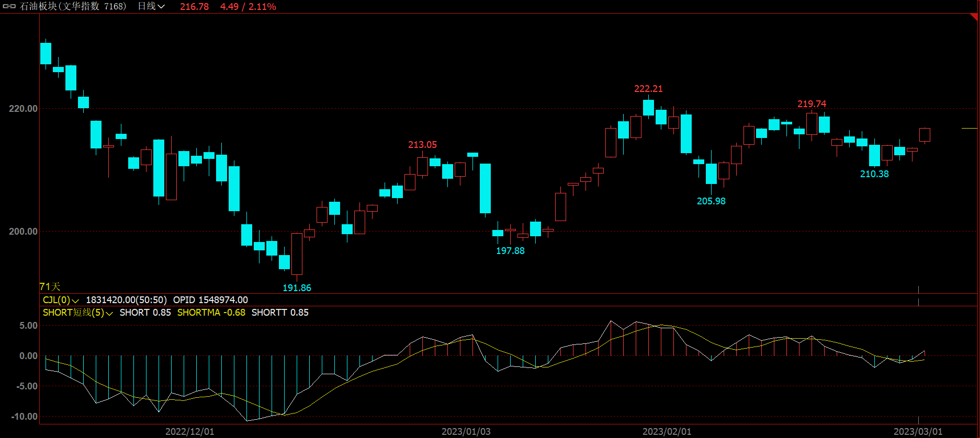Screen dimensions: 980x438
Task: Click the SHORTT 0.85 readout
Action: [280, 313]
